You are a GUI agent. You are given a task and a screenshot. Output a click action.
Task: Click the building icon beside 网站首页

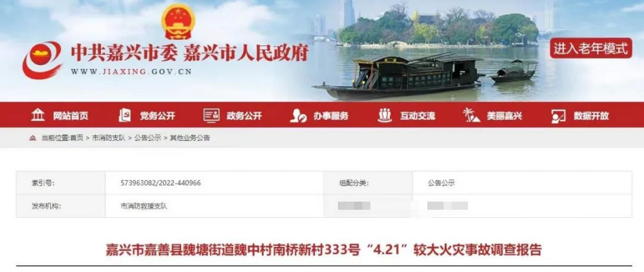click(38, 115)
